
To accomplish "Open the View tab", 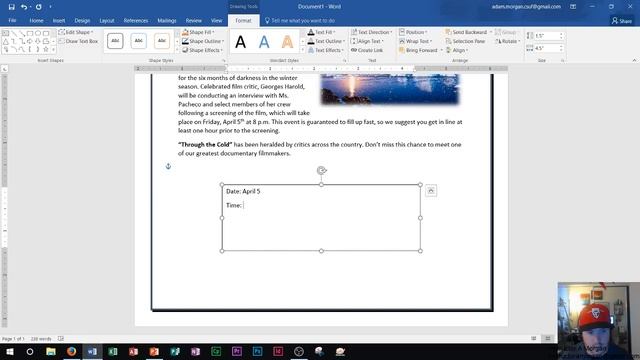I will pos(217,20).
